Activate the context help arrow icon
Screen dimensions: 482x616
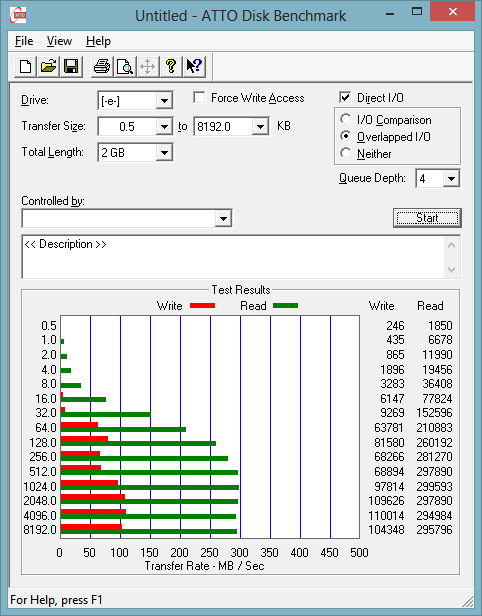[x=194, y=66]
